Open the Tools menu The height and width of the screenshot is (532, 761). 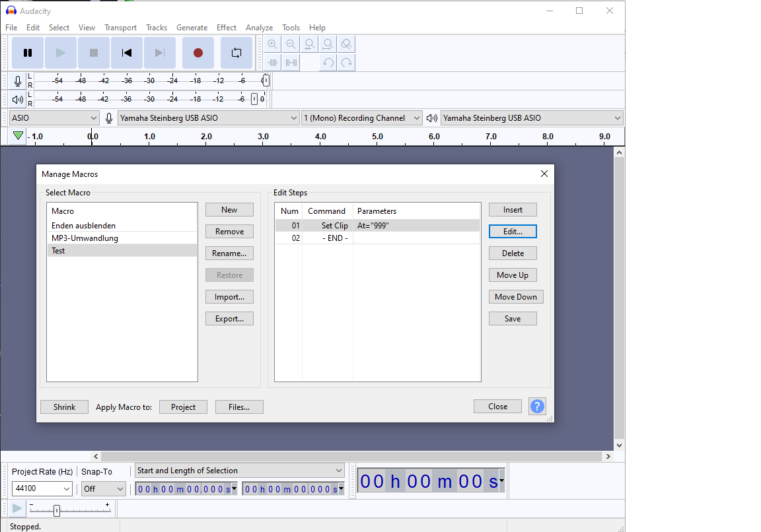point(291,28)
